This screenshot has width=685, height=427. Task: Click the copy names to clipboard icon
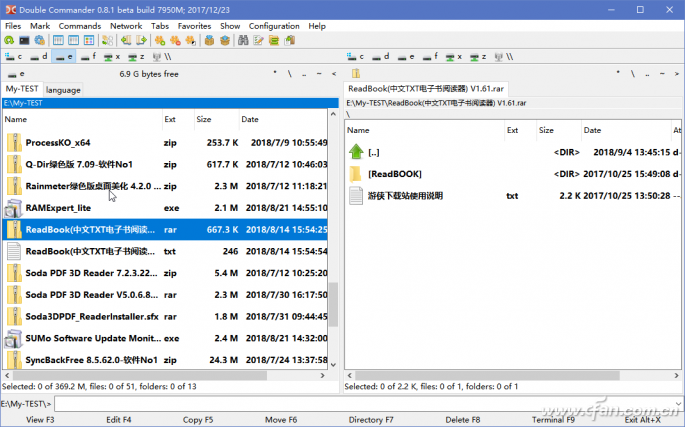point(290,41)
